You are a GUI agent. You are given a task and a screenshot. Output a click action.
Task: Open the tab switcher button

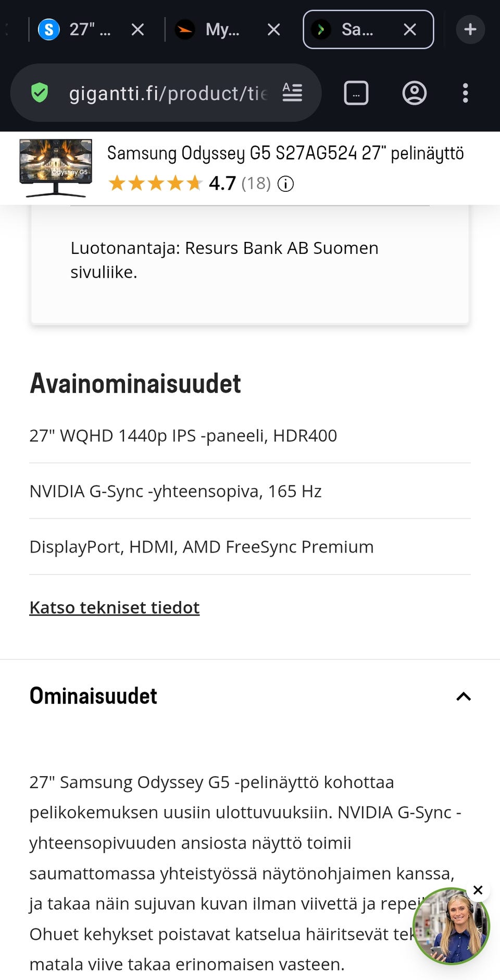coord(356,93)
